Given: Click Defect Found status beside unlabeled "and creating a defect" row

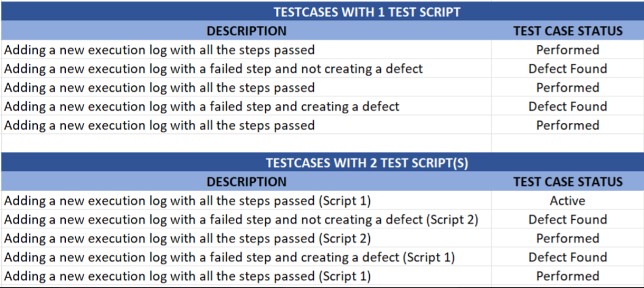Looking at the screenshot, I should coord(568,107).
